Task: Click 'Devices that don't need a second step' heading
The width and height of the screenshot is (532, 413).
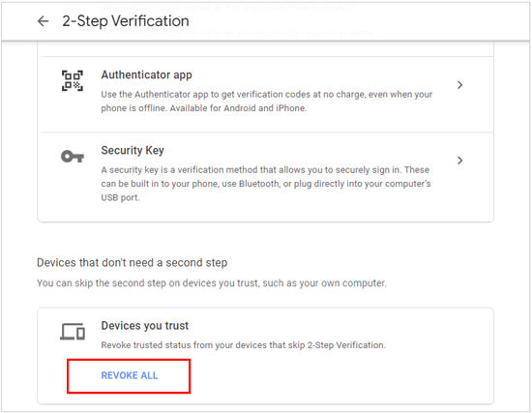Action: click(x=132, y=263)
